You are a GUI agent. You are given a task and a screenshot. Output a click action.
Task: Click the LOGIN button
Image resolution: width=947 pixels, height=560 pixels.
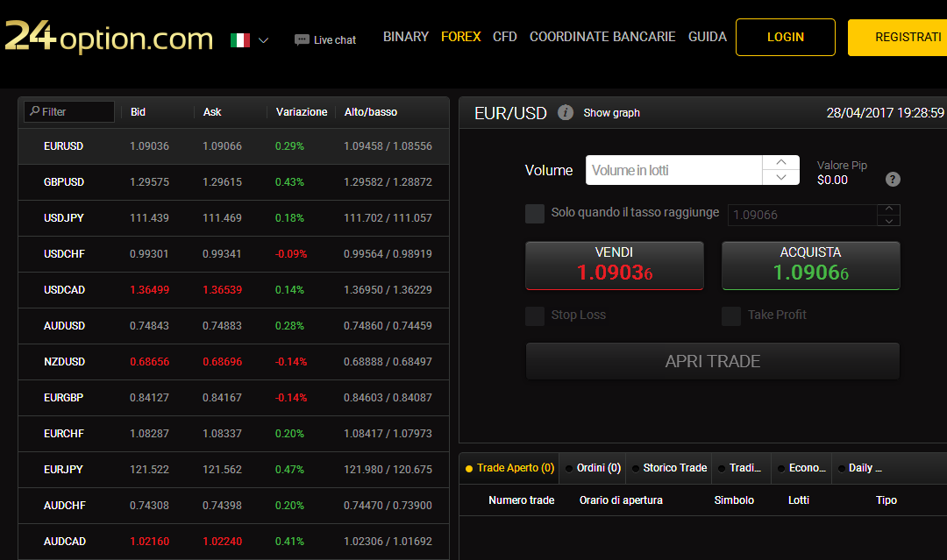(x=785, y=38)
